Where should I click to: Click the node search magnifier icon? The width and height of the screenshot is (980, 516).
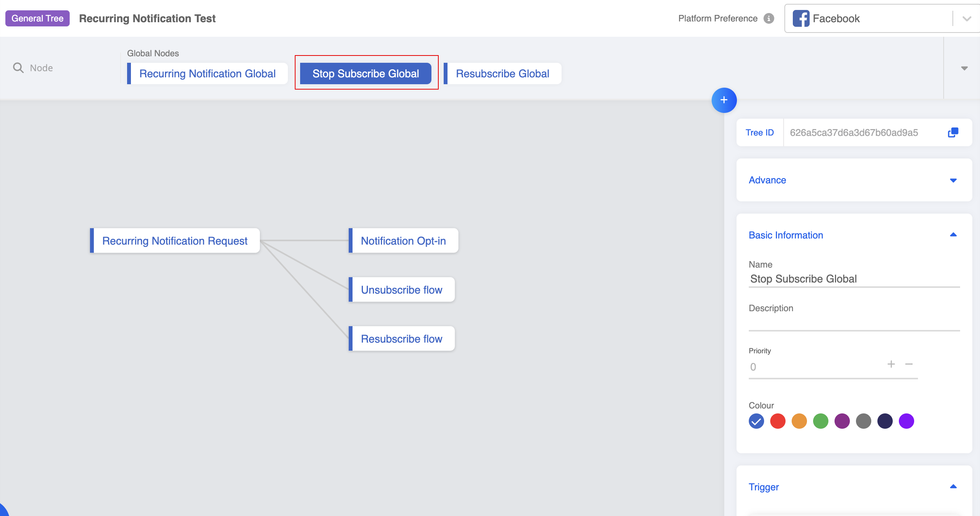[18, 68]
